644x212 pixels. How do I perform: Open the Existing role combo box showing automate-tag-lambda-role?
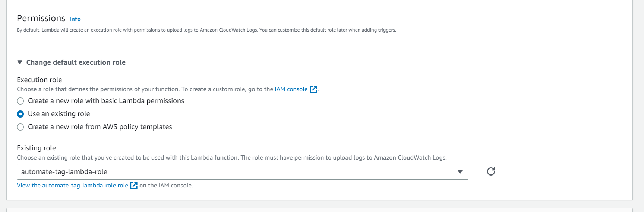(x=239, y=172)
